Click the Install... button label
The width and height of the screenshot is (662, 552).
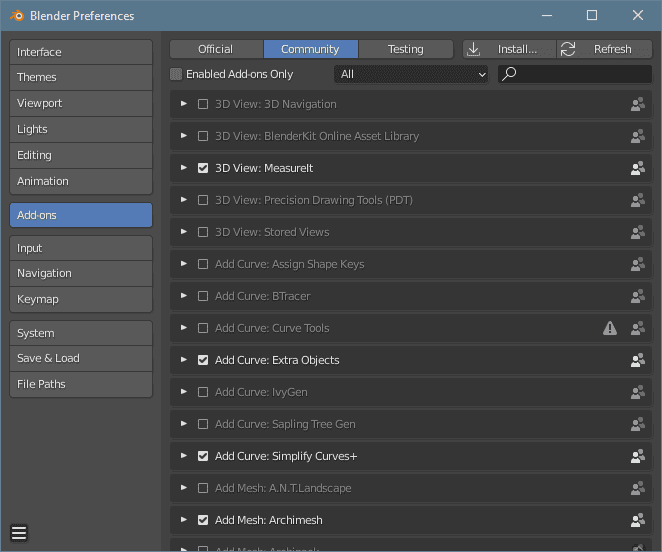pyautogui.click(x=517, y=49)
